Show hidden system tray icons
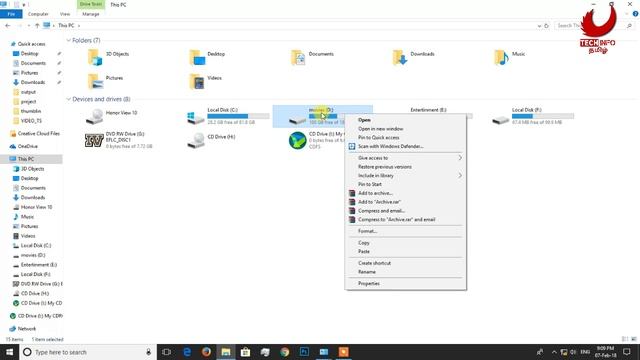The width and height of the screenshot is (640, 360). (554, 352)
